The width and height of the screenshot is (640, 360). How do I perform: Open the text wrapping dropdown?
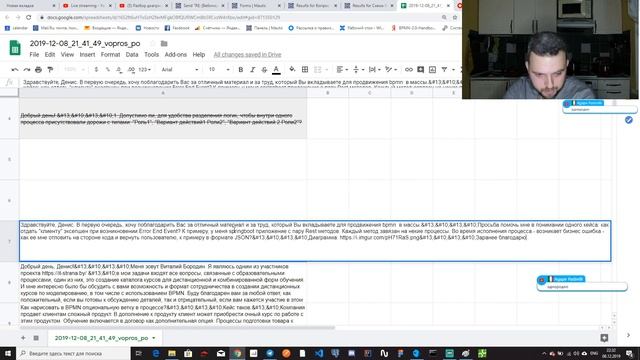(x=375, y=70)
